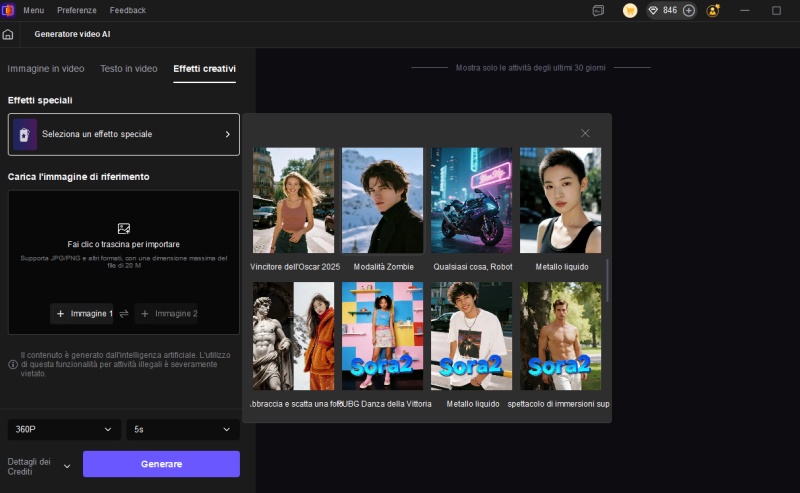Open the Seleziona un effetto speciale selector
The width and height of the screenshot is (800, 493).
coord(124,134)
